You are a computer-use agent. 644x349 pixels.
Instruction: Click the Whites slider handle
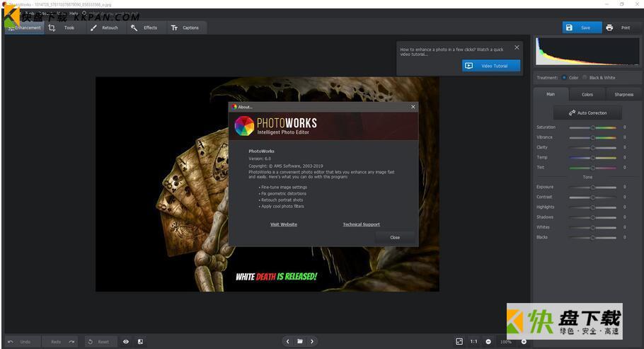(x=592, y=227)
